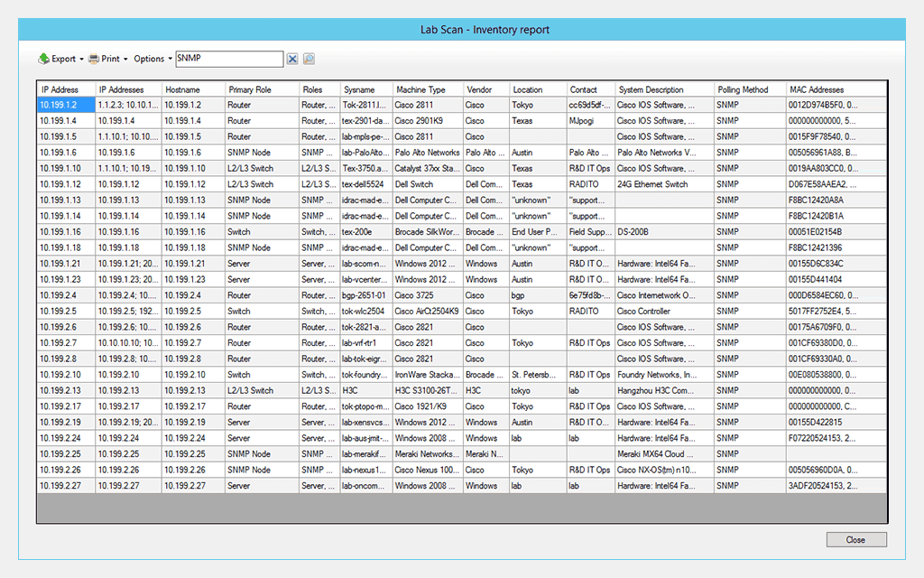This screenshot has height=578, width=924.
Task: Click the tex-dell5524 sysname cell
Action: point(366,184)
